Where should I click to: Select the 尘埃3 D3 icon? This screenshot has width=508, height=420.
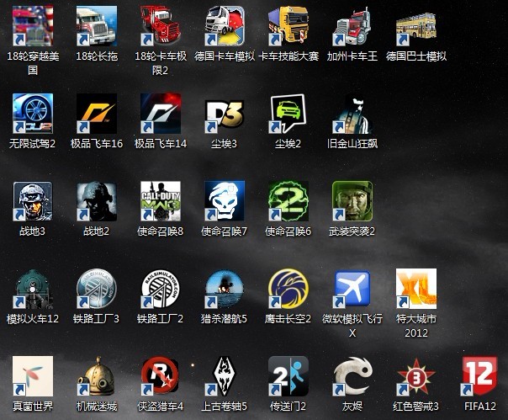pos(225,113)
